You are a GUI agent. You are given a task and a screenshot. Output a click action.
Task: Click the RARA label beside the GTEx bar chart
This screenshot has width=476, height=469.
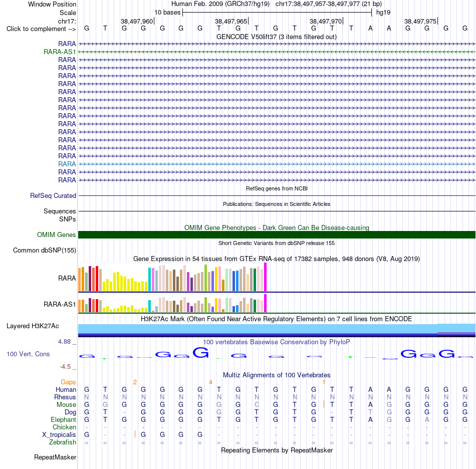67,278
